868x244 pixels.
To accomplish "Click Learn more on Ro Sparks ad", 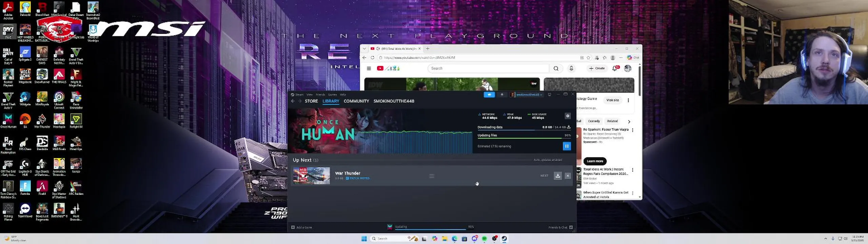I will (x=595, y=161).
